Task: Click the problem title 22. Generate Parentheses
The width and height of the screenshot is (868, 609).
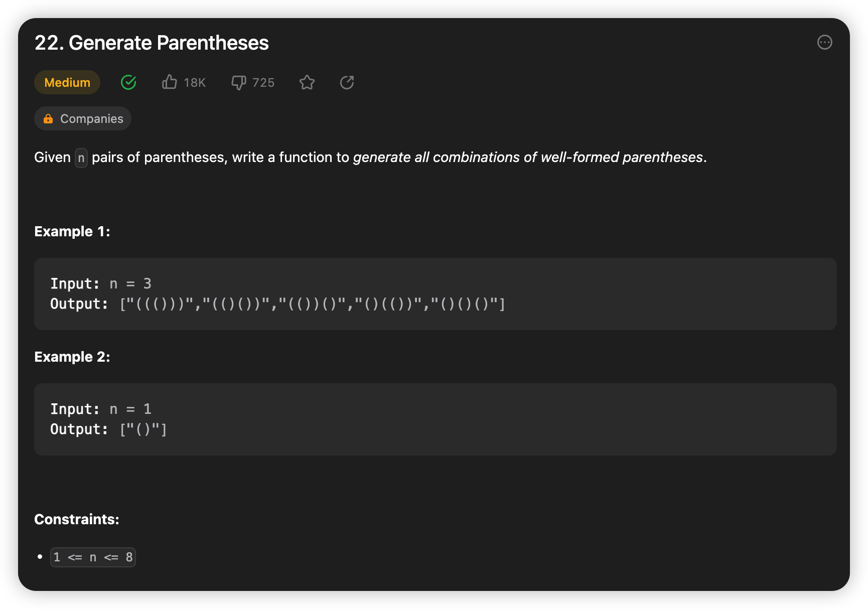Action: click(x=152, y=43)
